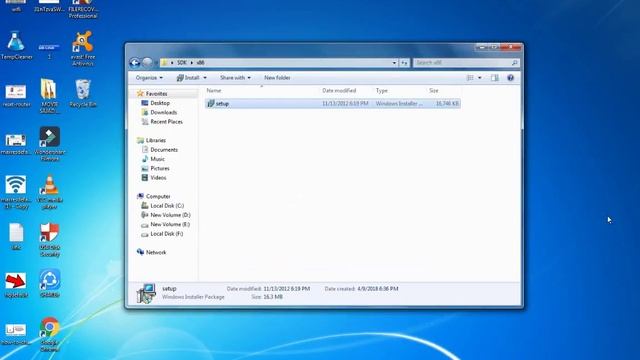This screenshot has height=360, width=640.
Task: Click the Windows Installer type cell
Action: click(399, 104)
